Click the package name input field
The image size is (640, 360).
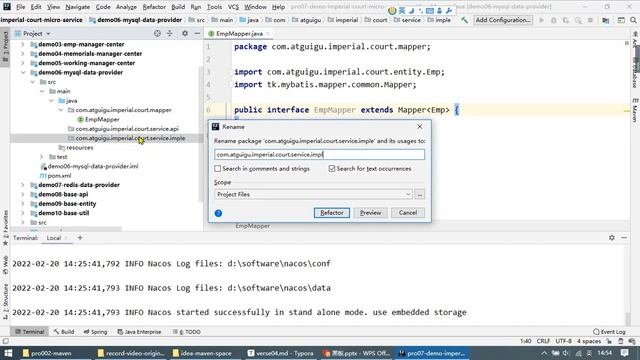[x=319, y=154]
